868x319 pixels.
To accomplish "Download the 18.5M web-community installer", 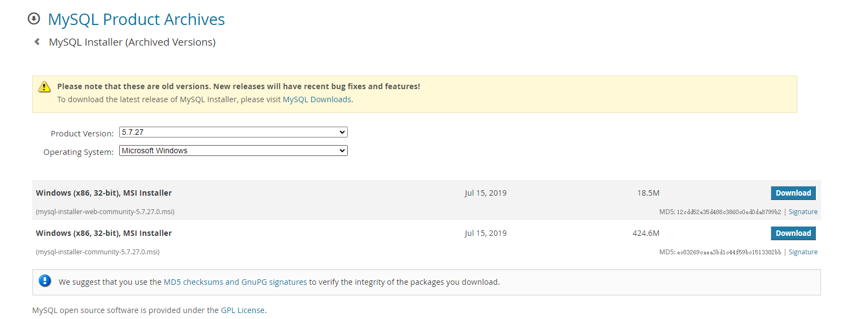I will pyautogui.click(x=793, y=193).
